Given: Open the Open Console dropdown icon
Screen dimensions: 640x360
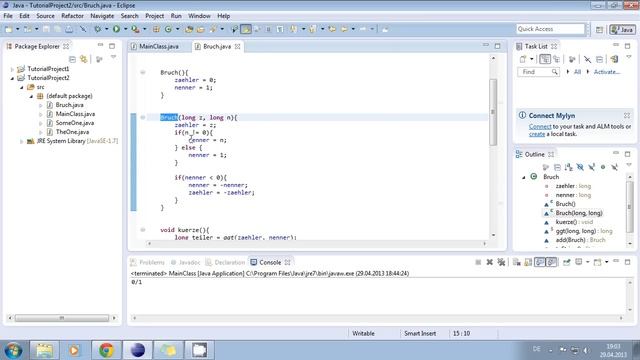Looking at the screenshot, I should point(598,262).
